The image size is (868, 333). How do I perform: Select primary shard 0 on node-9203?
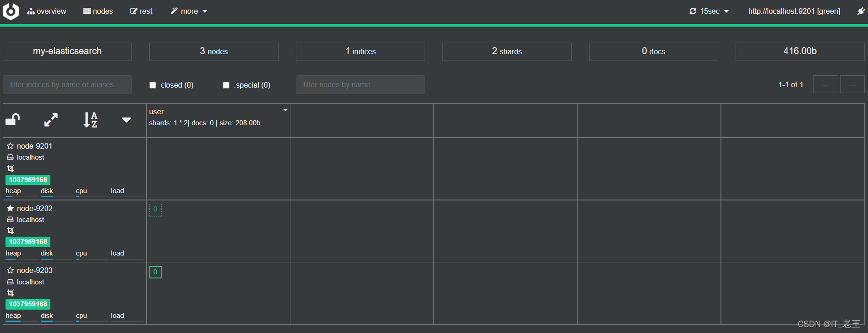coord(155,272)
